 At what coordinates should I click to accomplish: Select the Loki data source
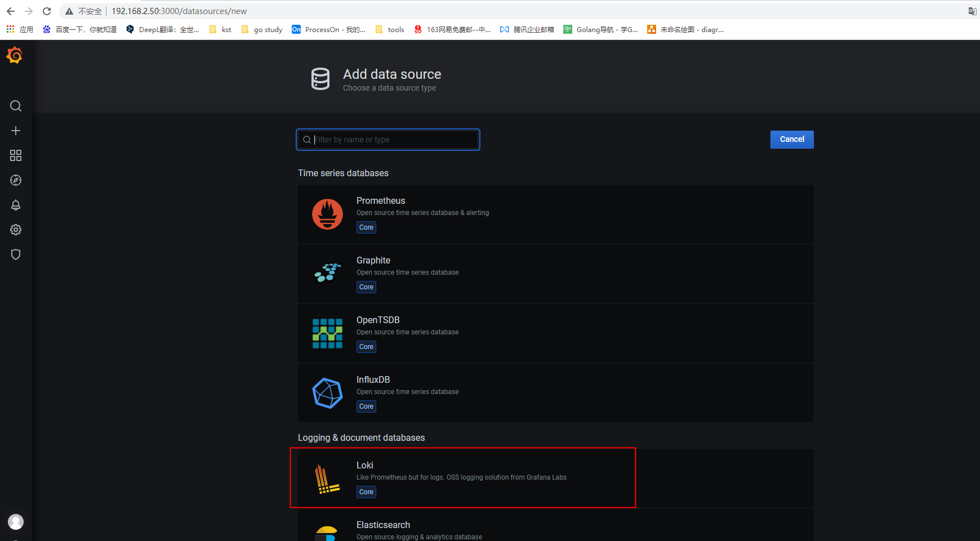pos(556,479)
